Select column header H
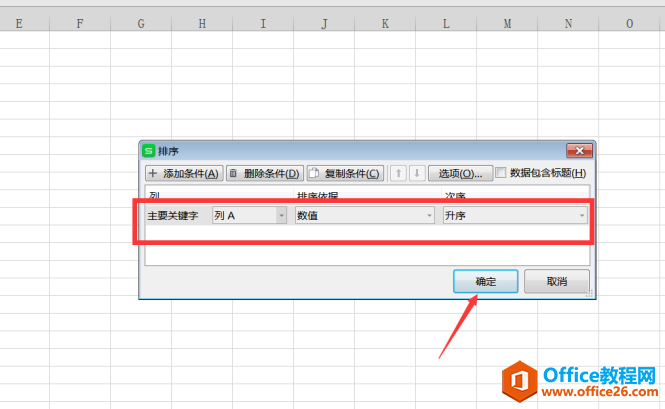This screenshot has height=409, width=665. click(202, 24)
